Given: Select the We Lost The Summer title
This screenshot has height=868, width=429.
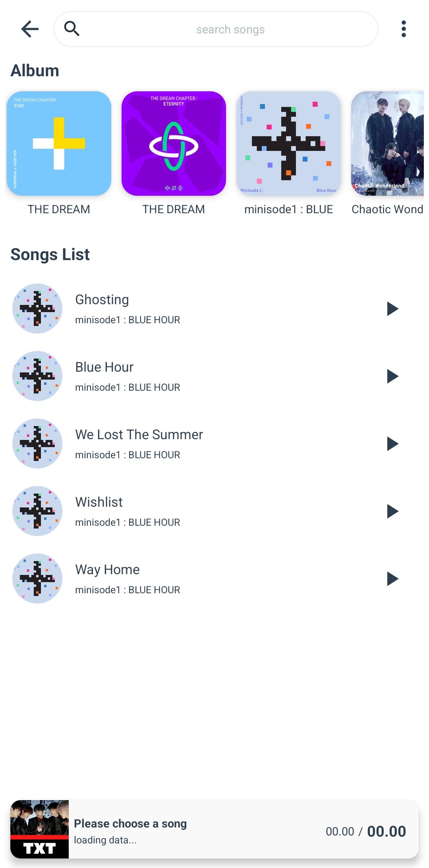Looking at the screenshot, I should [x=139, y=434].
